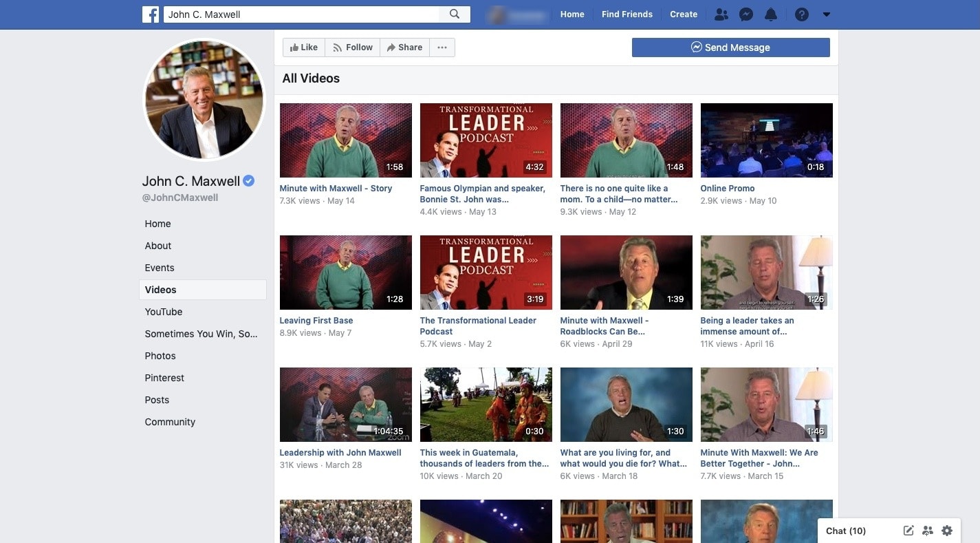
Task: Play the 0:30 Guatemala video thumbnail
Action: click(486, 405)
